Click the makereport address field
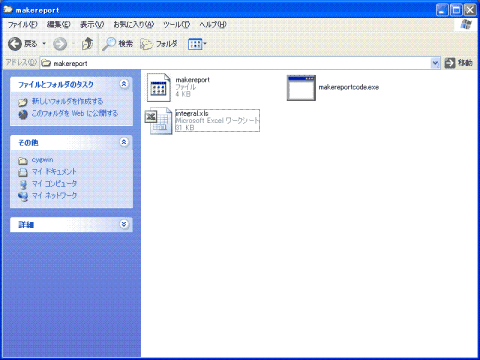Viewport: 480px width, 360px height. pos(235,63)
